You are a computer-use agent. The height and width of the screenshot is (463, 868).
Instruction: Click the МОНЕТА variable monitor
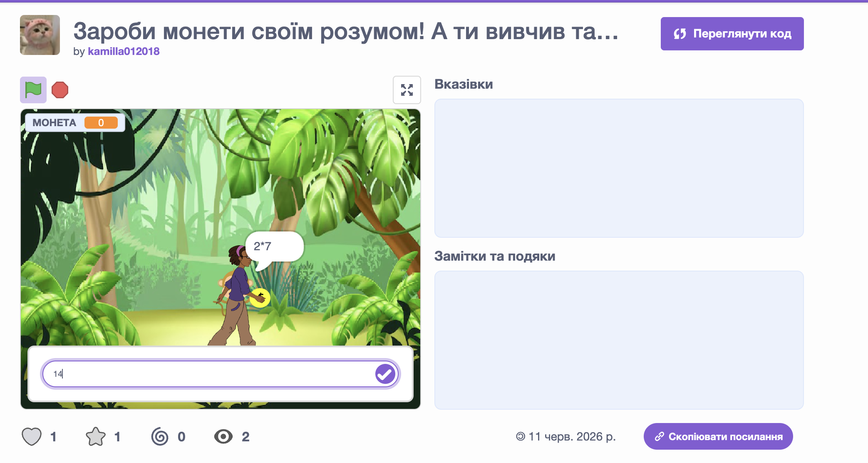coord(75,122)
